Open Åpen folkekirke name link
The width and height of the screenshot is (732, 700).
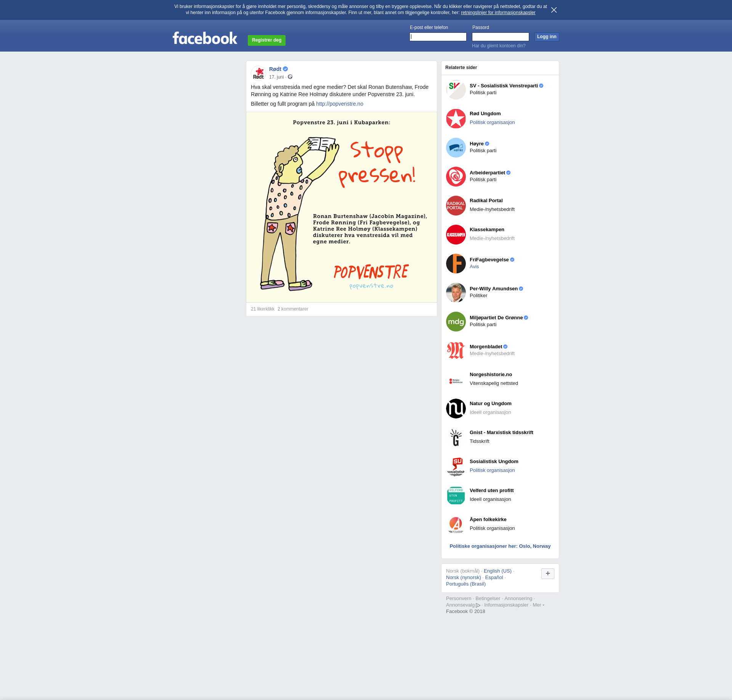(488, 520)
